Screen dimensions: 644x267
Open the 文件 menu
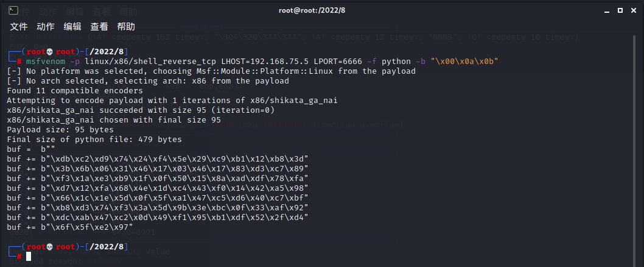tap(19, 27)
